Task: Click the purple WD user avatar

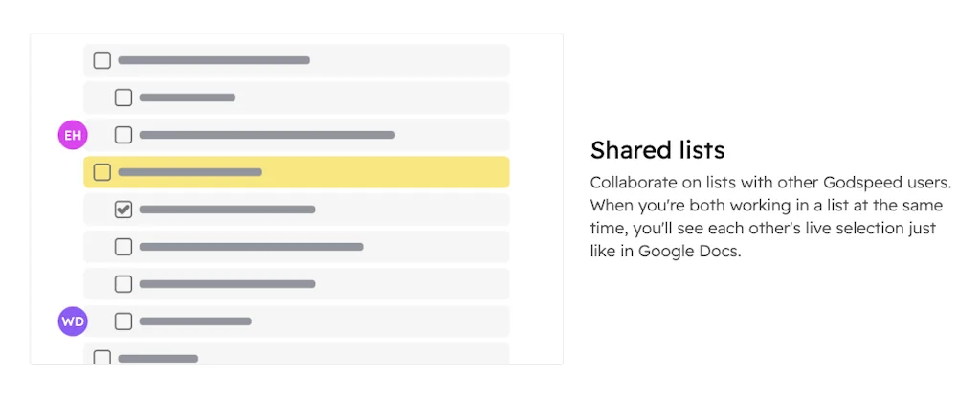Action: pyautogui.click(x=73, y=321)
